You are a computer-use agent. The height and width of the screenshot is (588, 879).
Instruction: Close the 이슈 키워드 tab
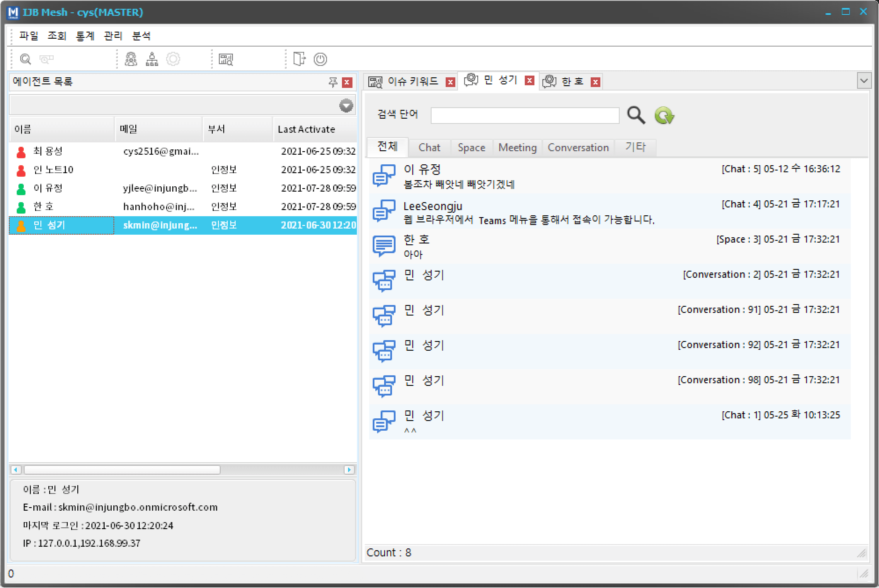450,82
